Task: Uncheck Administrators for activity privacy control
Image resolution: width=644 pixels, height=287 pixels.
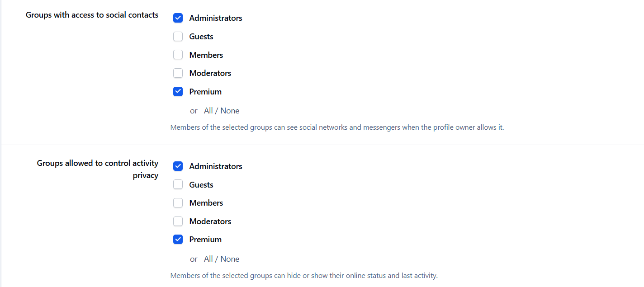Action: tap(178, 166)
